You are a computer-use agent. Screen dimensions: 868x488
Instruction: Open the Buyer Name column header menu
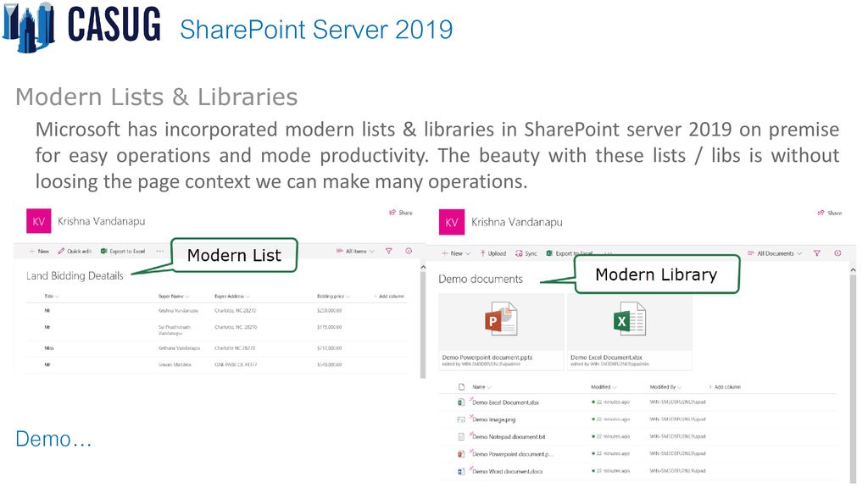click(174, 297)
